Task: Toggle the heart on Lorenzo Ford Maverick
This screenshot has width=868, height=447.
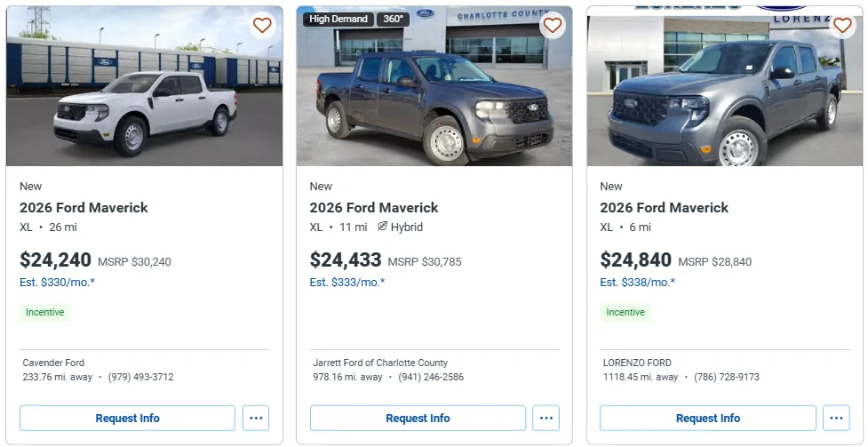Action: (x=842, y=26)
